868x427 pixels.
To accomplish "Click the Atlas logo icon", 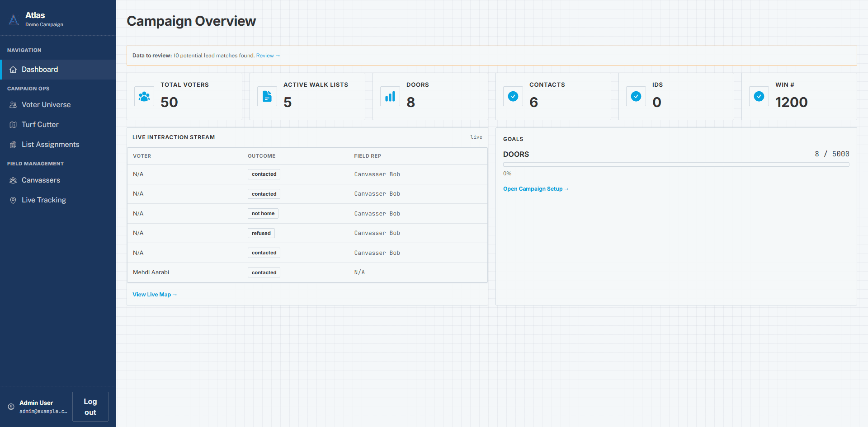I will coord(14,19).
